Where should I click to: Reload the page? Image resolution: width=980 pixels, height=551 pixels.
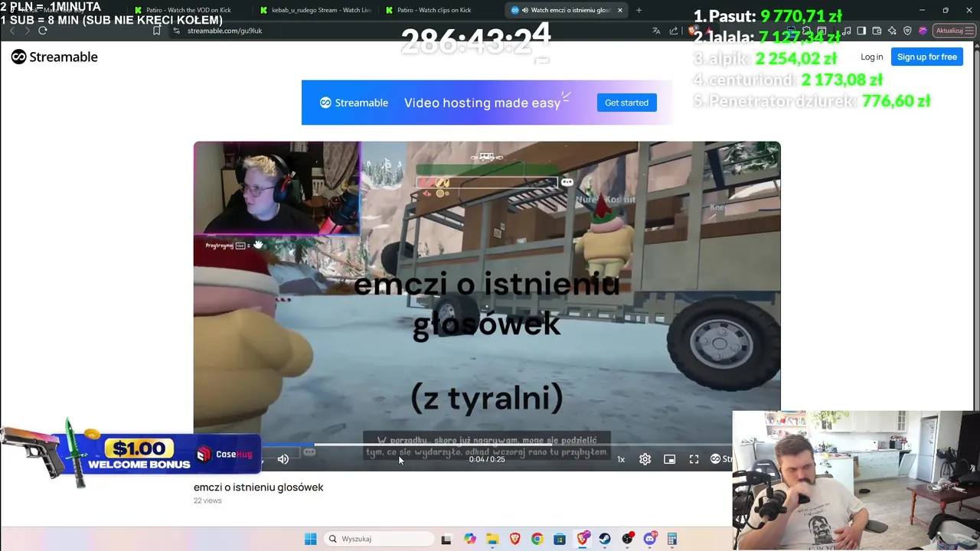[43, 31]
